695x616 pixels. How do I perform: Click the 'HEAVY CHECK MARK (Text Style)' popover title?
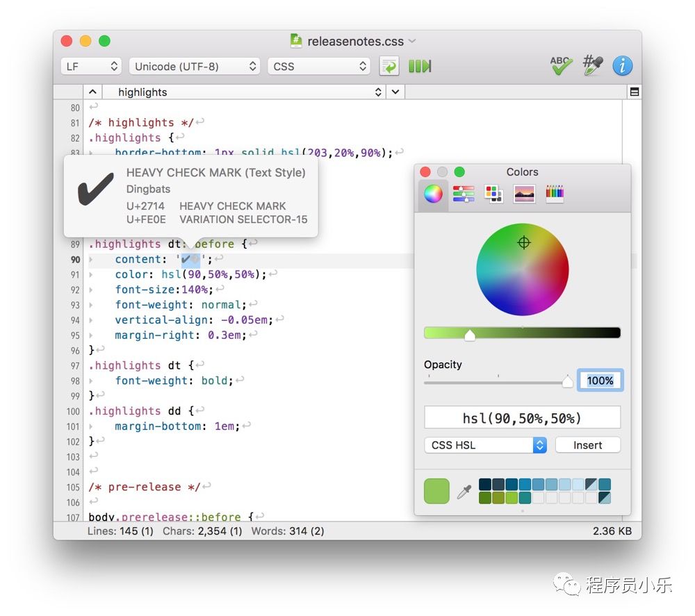tap(216, 173)
